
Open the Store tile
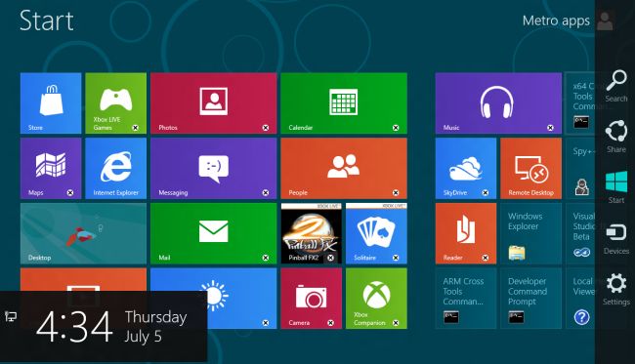tap(51, 103)
